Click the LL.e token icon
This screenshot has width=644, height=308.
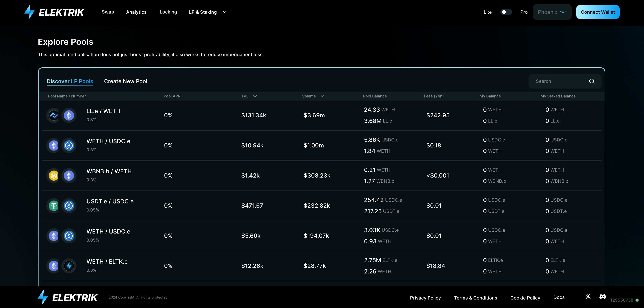(53, 115)
